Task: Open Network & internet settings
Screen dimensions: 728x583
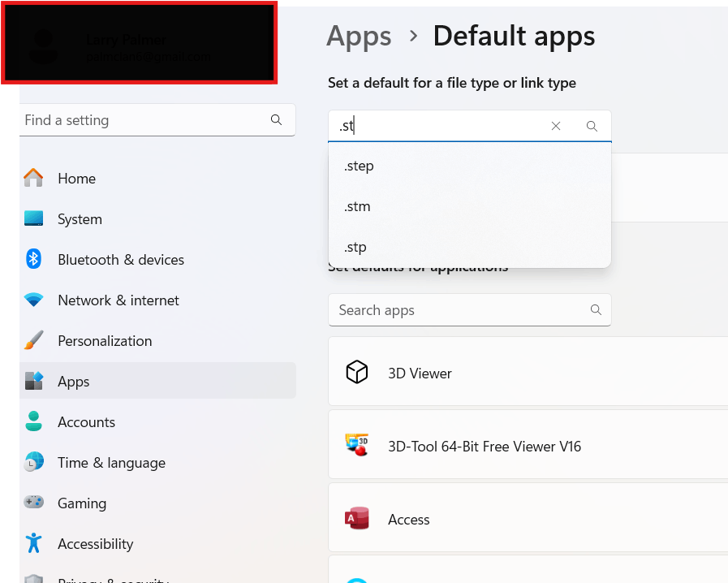Action: [x=158, y=300]
